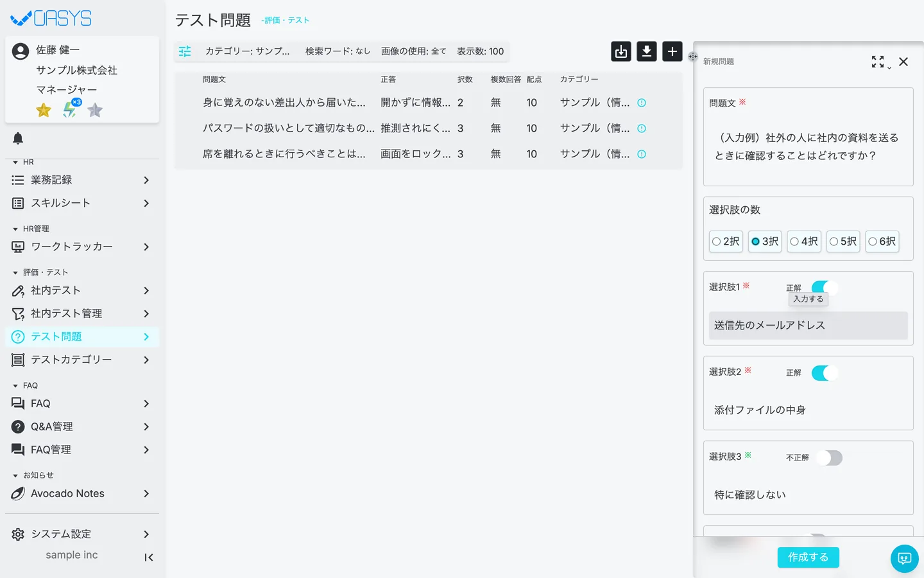The width and height of the screenshot is (924, 578).
Task: Click the user avatar icon
Action: (x=21, y=51)
